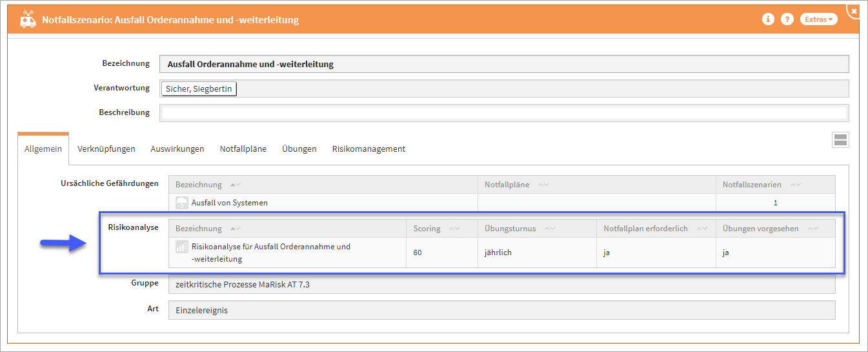
Task: Click the Sicher, Siegbertin responsibility tag
Action: coord(199,88)
